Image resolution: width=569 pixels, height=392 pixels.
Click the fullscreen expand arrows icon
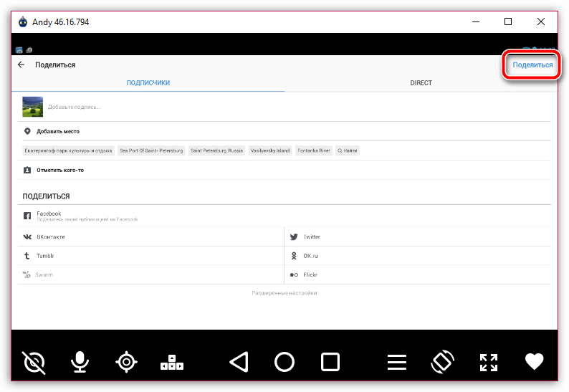point(489,362)
